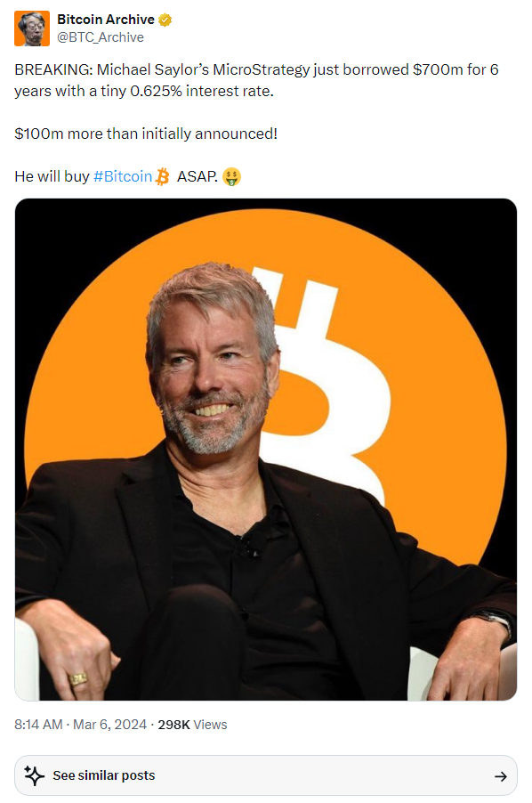Open the @BTC_Archive handle link
The width and height of the screenshot is (532, 803).
101,37
